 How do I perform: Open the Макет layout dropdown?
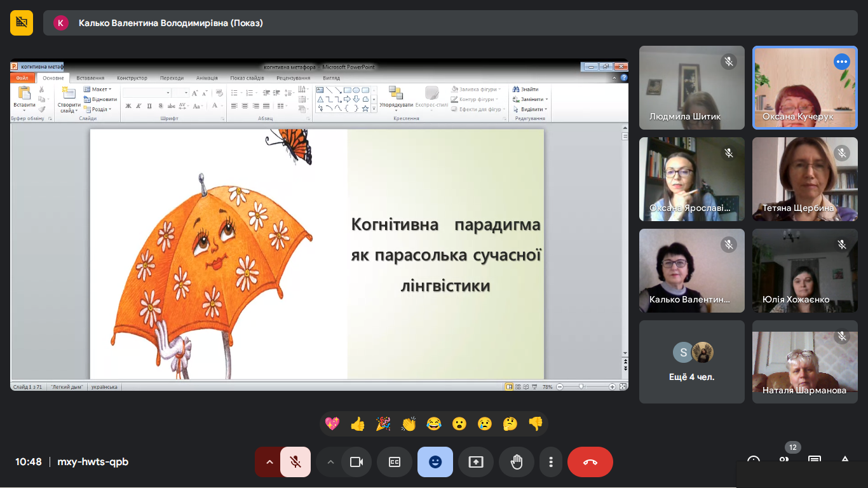tap(97, 90)
